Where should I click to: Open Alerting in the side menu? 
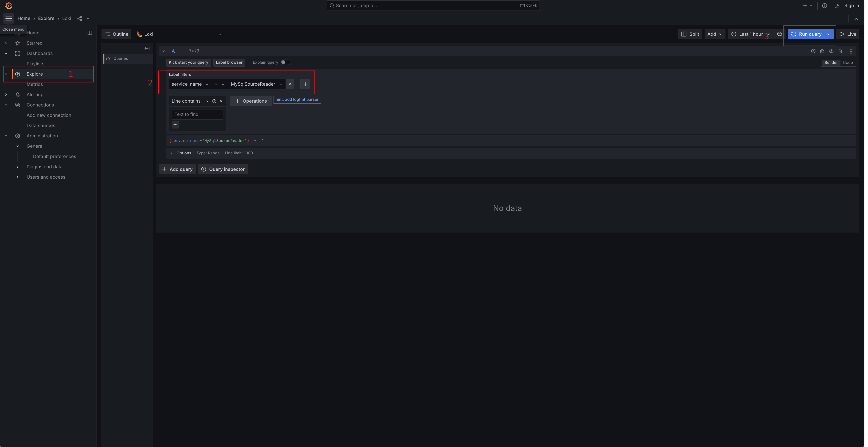35,95
